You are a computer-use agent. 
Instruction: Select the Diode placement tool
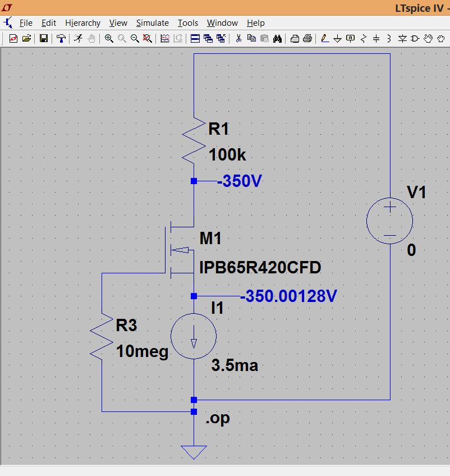402,39
